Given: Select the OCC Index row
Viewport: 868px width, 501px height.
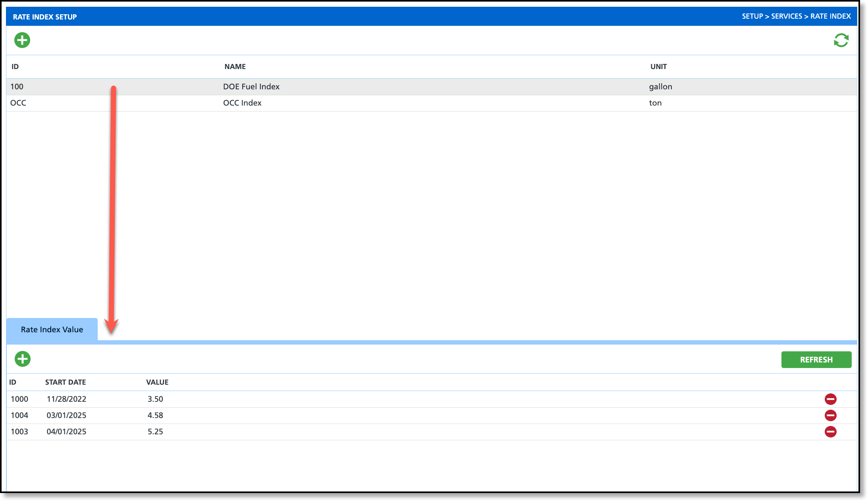Looking at the screenshot, I should [242, 103].
